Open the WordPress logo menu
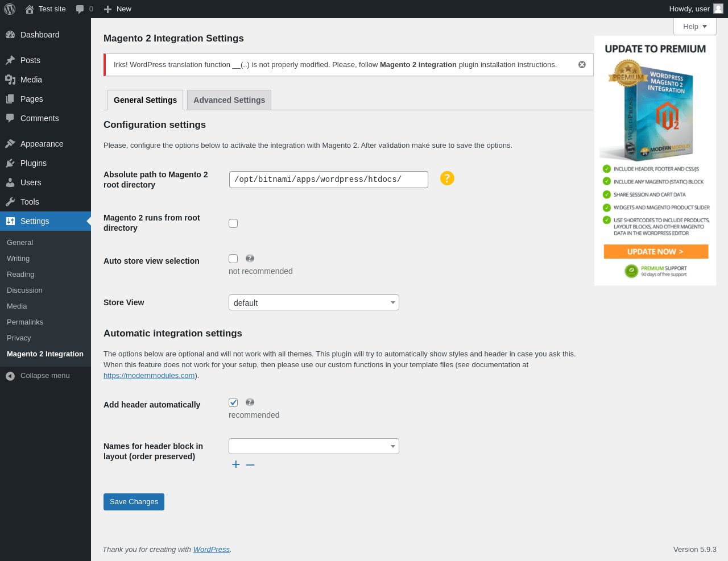Image resolution: width=728 pixels, height=561 pixels. coord(10,9)
